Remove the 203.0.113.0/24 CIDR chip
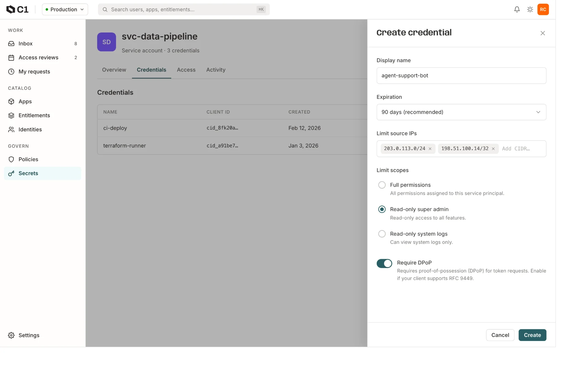Image resolution: width=588 pixels, height=367 pixels. point(430,149)
